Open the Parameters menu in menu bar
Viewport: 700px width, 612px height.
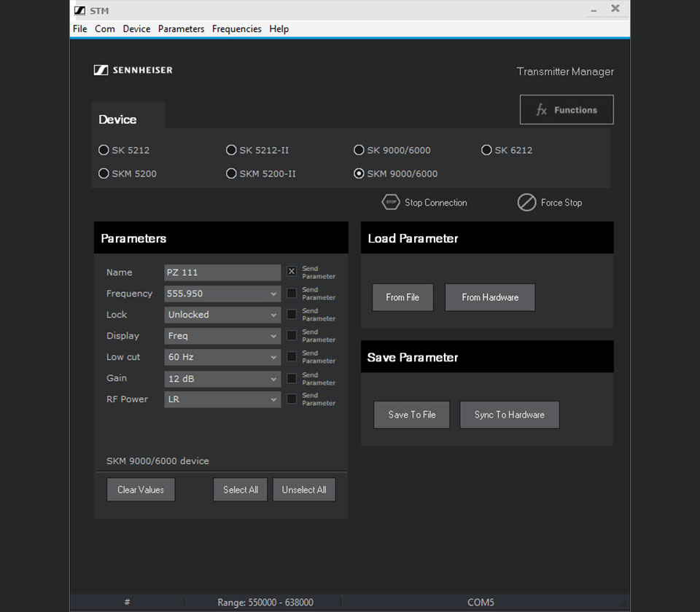point(181,29)
